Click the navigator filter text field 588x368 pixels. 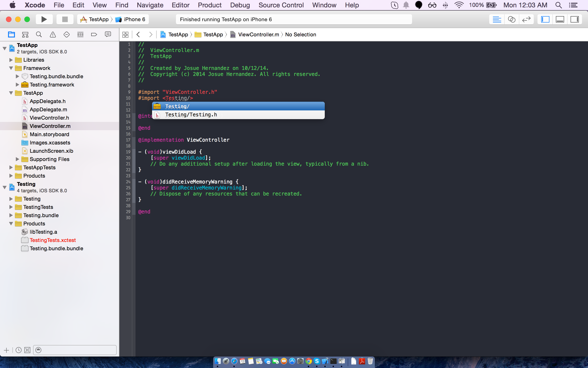75,350
